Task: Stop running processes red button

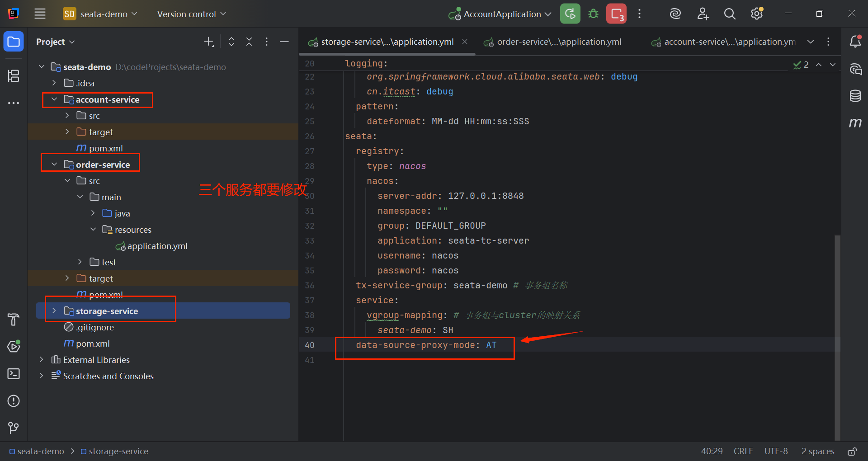Action: click(617, 14)
